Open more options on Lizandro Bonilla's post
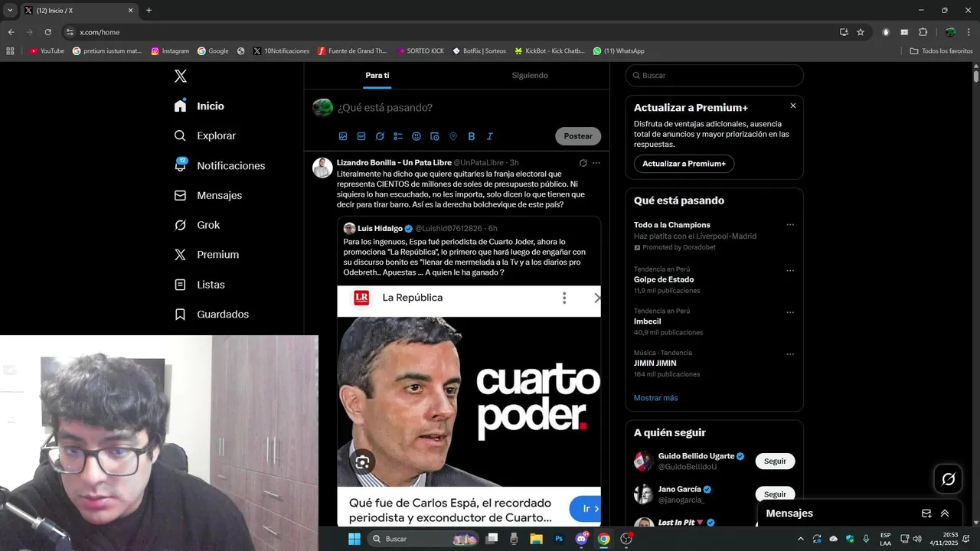This screenshot has height=551, width=980. click(x=596, y=163)
